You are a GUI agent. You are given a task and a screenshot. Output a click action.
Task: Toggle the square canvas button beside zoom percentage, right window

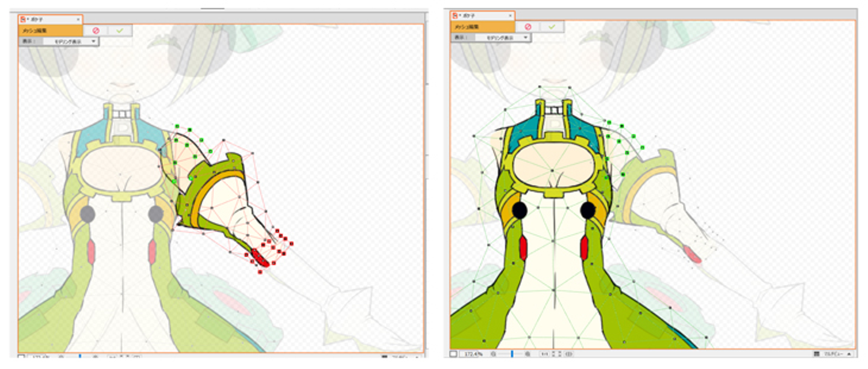tap(453, 354)
